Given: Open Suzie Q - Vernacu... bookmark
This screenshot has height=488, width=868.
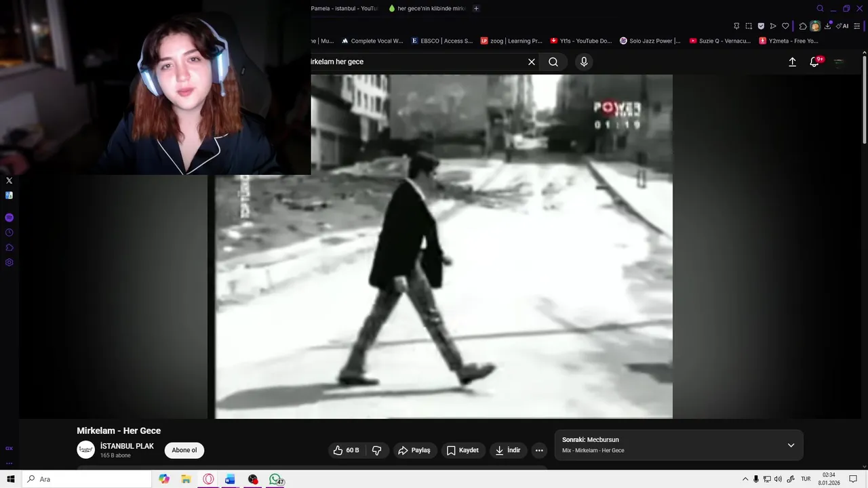Looking at the screenshot, I should pos(720,41).
